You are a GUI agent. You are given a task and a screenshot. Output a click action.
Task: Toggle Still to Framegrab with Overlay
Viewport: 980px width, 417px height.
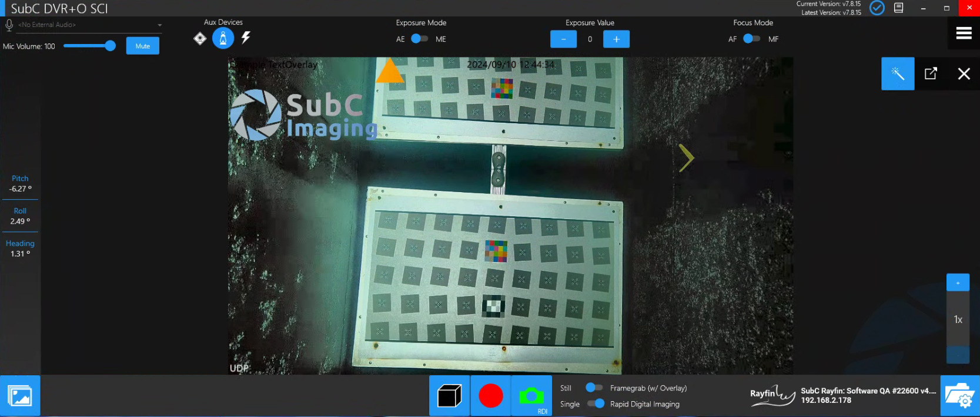[x=594, y=388]
